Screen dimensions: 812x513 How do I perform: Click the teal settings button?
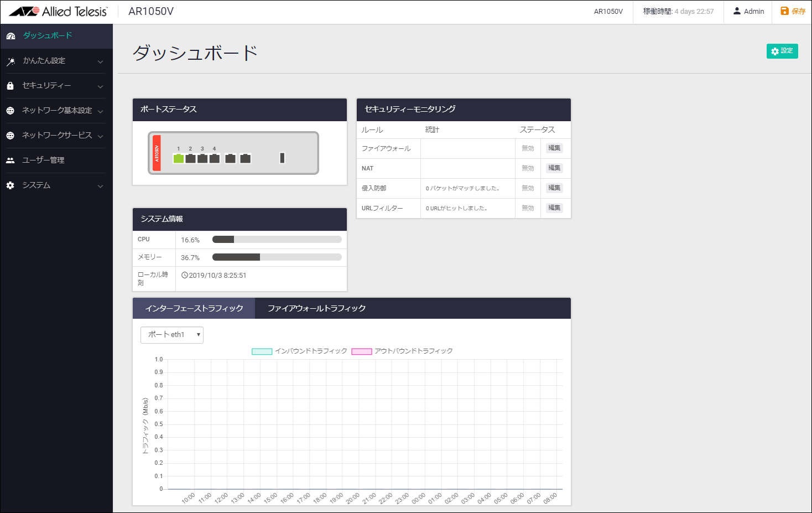click(x=782, y=51)
